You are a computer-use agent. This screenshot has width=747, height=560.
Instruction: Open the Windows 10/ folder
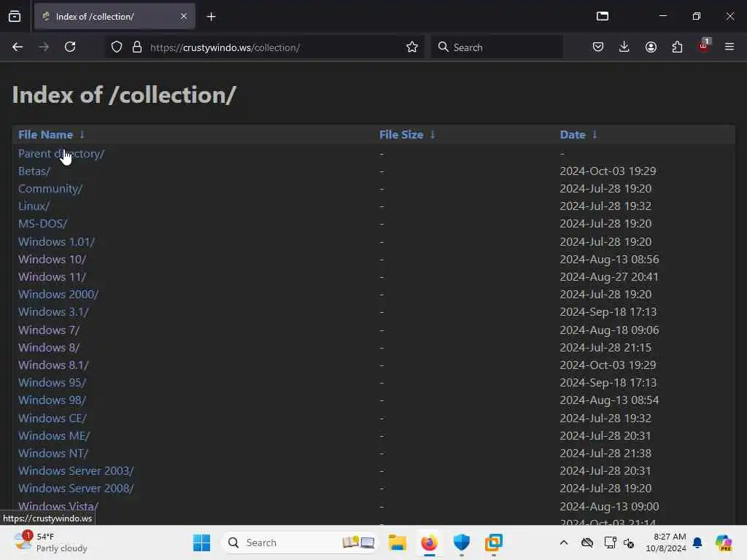tap(52, 260)
